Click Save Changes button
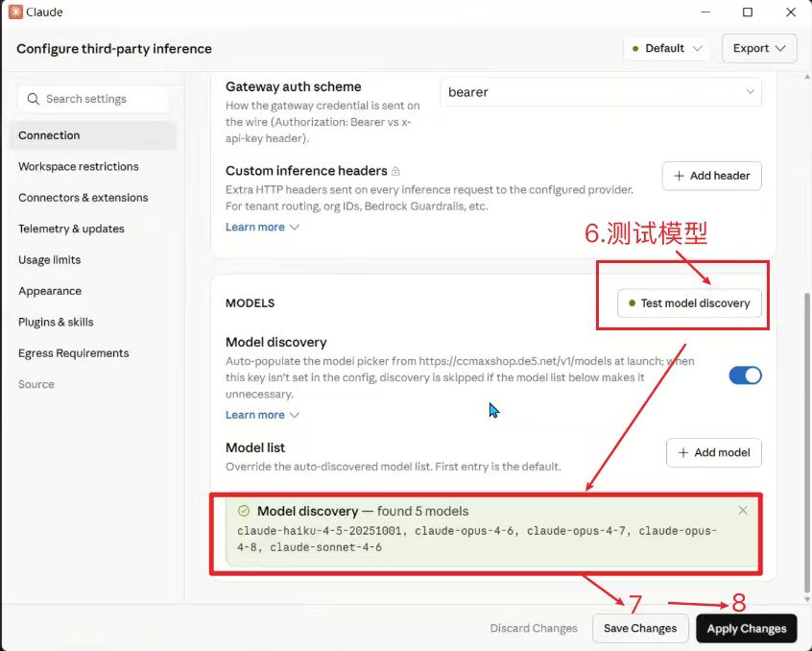Screen dimensions: 812x651 [640, 628]
